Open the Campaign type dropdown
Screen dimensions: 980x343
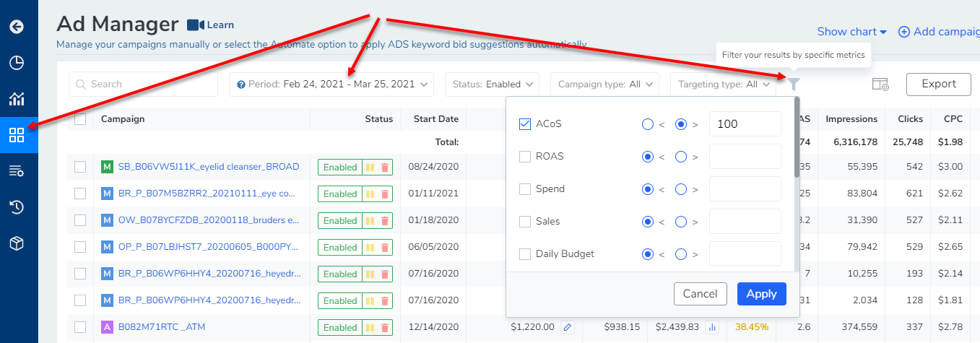click(604, 84)
